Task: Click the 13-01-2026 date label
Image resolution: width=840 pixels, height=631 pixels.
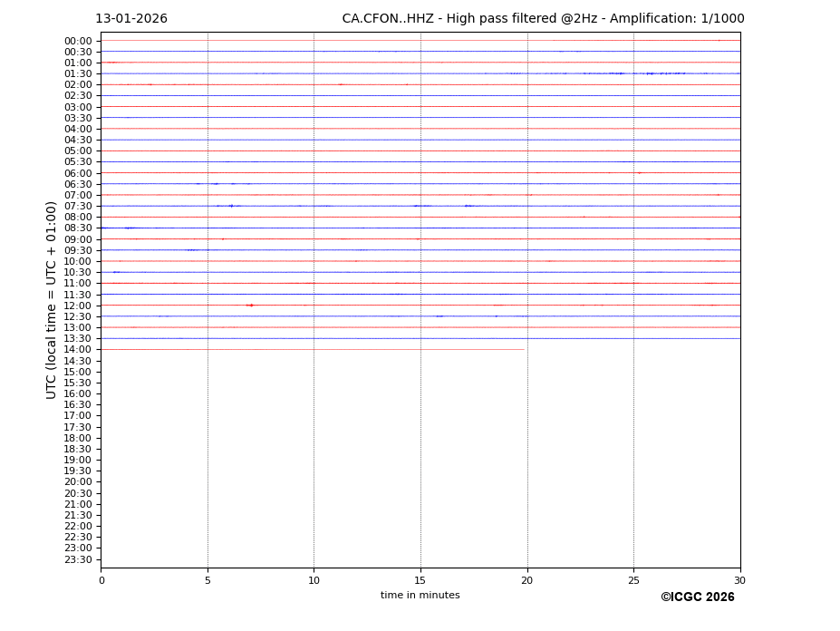Action: (x=131, y=19)
